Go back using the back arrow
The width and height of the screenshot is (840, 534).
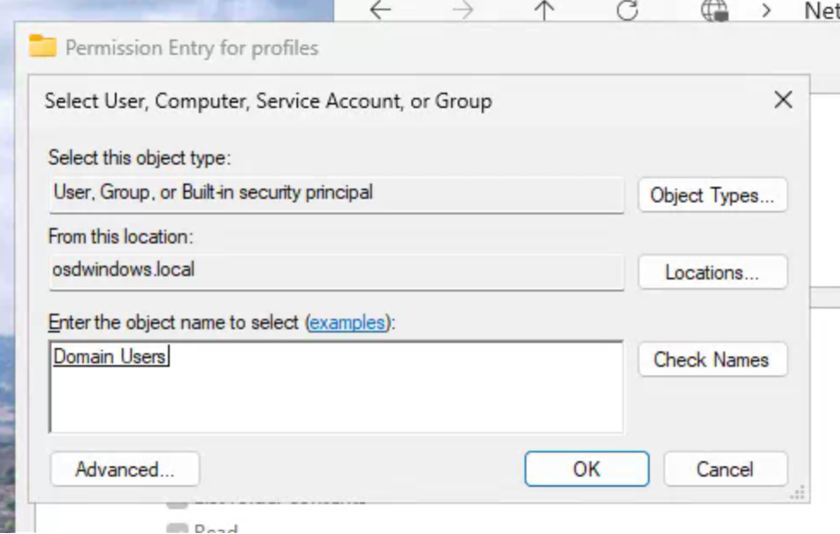pos(380,10)
